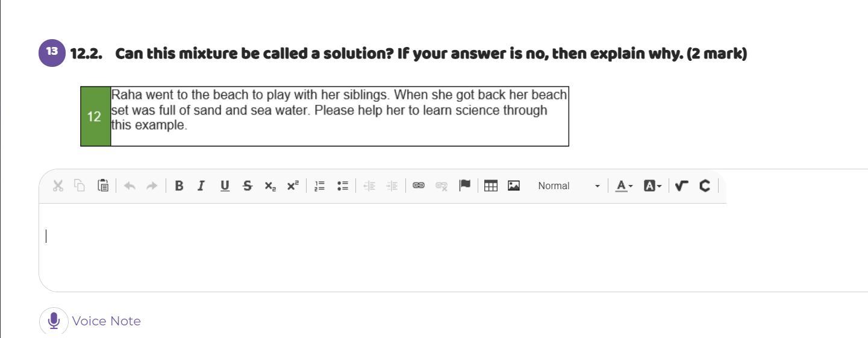Viewport: 868px width, 338px height.
Task: Insert a hyperlink
Action: pyautogui.click(x=418, y=186)
